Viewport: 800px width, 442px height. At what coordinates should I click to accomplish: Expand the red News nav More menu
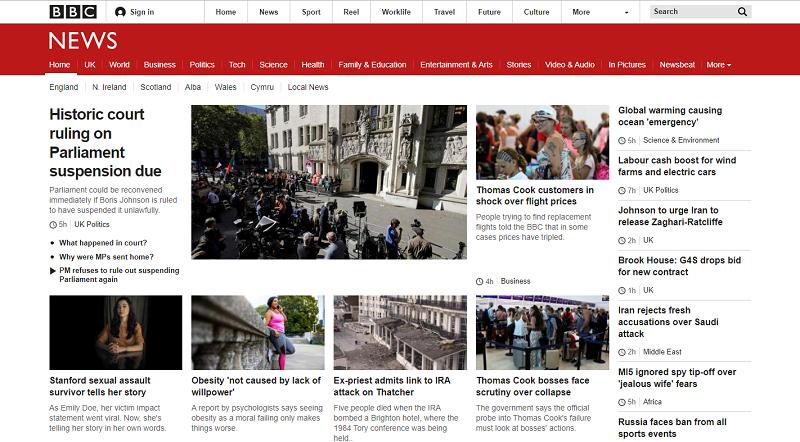(x=719, y=65)
